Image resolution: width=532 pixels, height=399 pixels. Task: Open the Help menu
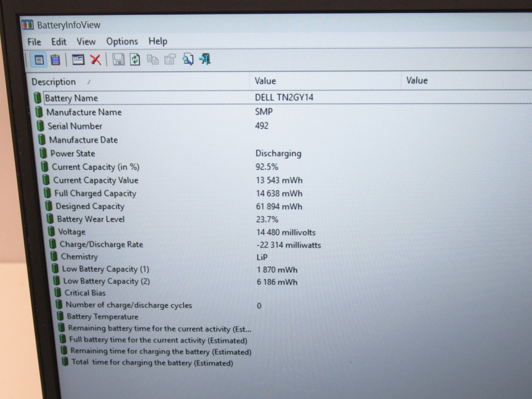pyautogui.click(x=158, y=41)
